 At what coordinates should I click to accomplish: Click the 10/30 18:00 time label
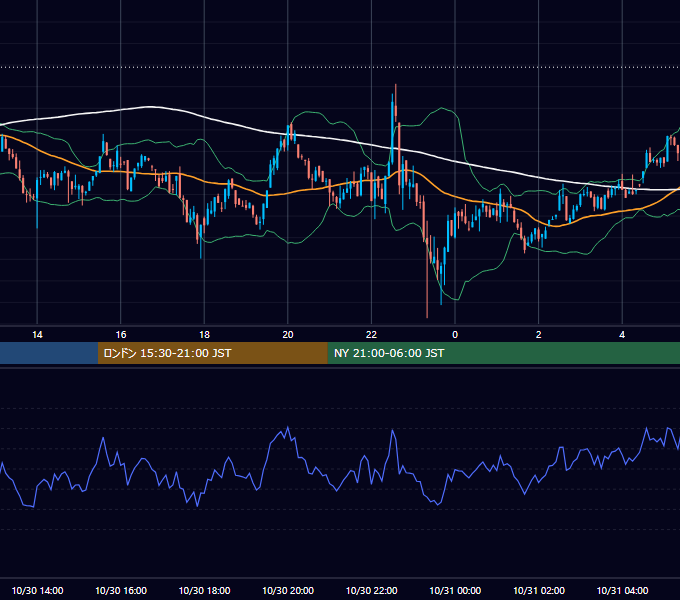click(x=204, y=590)
